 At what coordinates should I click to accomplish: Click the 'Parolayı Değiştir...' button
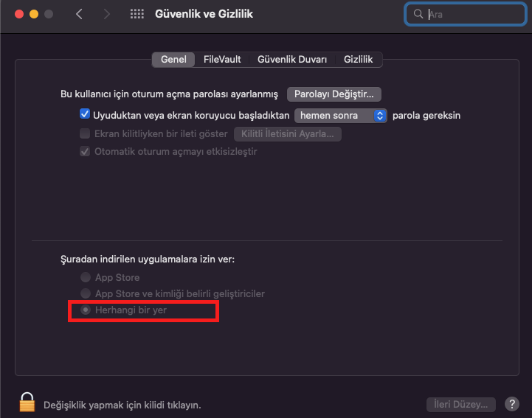pyautogui.click(x=334, y=94)
